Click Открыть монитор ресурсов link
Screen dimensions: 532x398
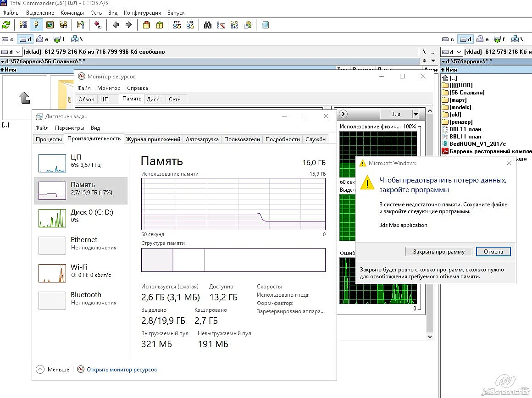point(122,370)
